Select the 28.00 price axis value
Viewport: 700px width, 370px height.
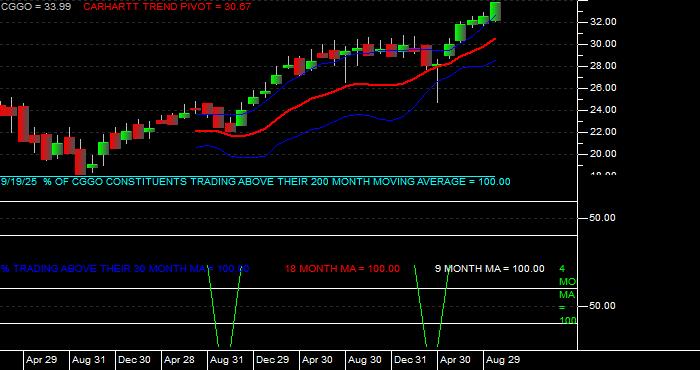[603, 66]
